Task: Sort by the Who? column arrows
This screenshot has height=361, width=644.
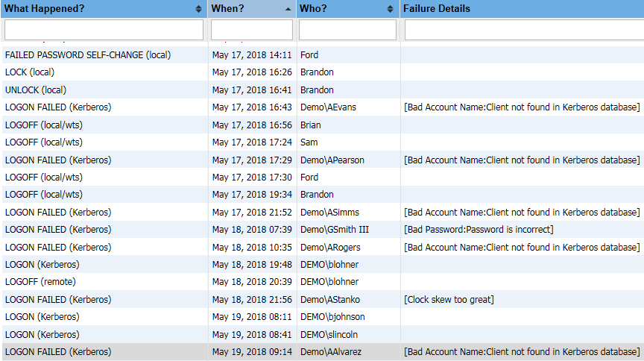Action: pos(390,9)
